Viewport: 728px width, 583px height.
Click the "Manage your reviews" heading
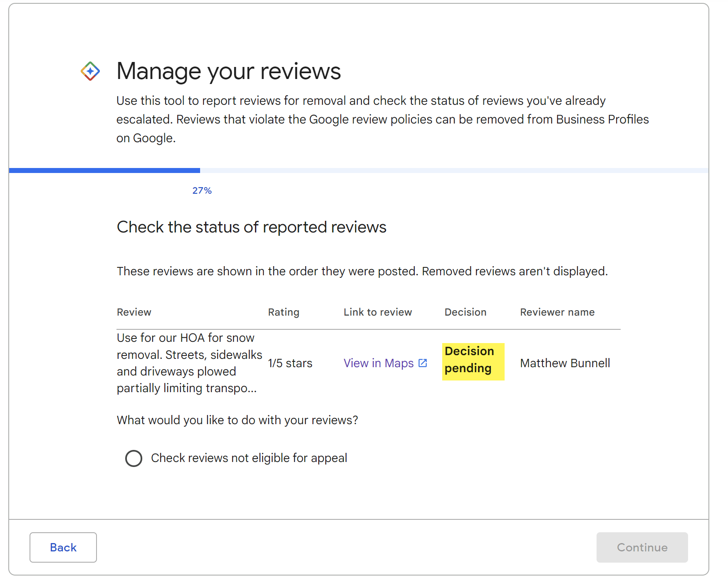(x=228, y=71)
